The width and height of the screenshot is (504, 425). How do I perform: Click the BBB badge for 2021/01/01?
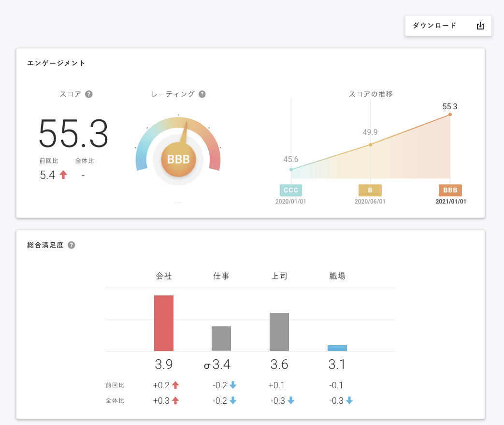click(450, 190)
